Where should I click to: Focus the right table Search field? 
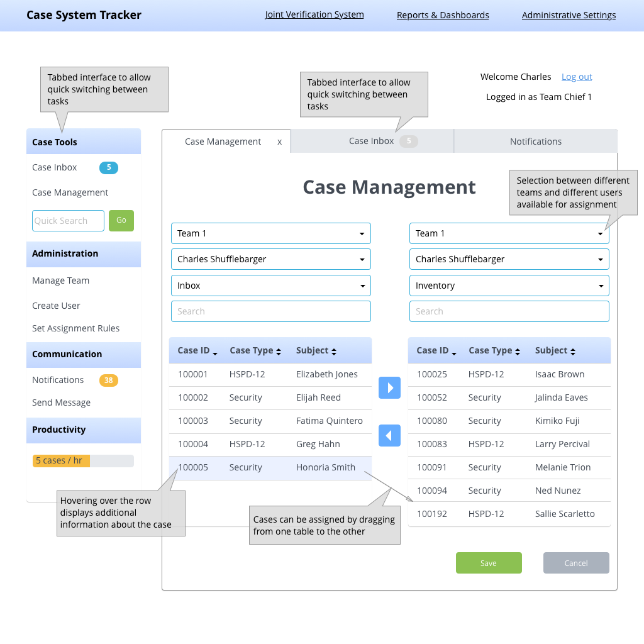point(509,311)
